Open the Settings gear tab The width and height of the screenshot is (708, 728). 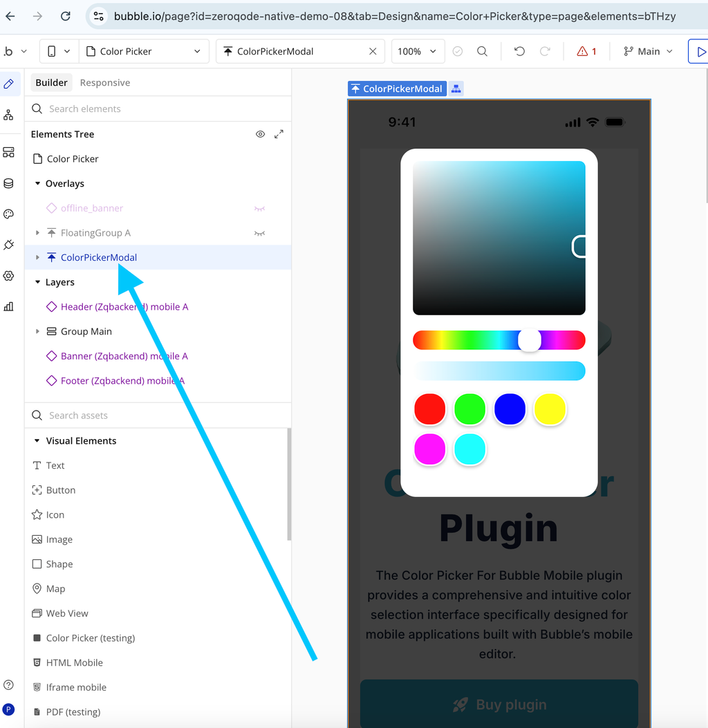[8, 276]
